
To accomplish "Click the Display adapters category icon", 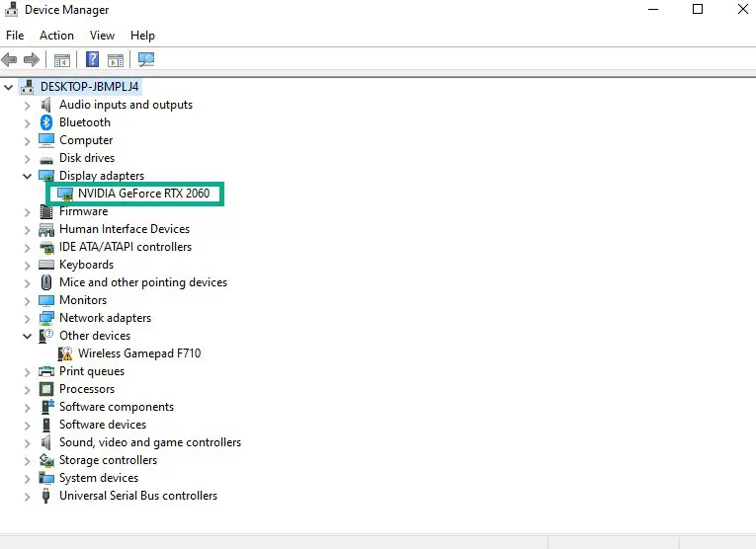I will [46, 176].
